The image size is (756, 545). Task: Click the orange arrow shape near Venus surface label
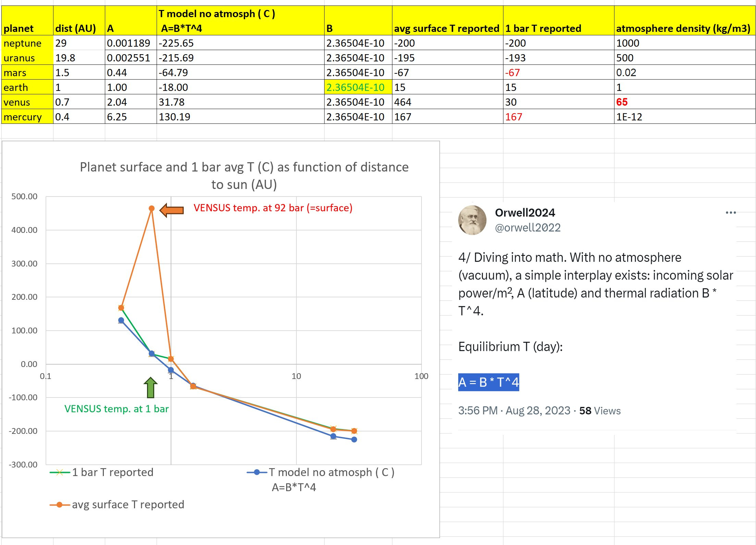click(172, 210)
